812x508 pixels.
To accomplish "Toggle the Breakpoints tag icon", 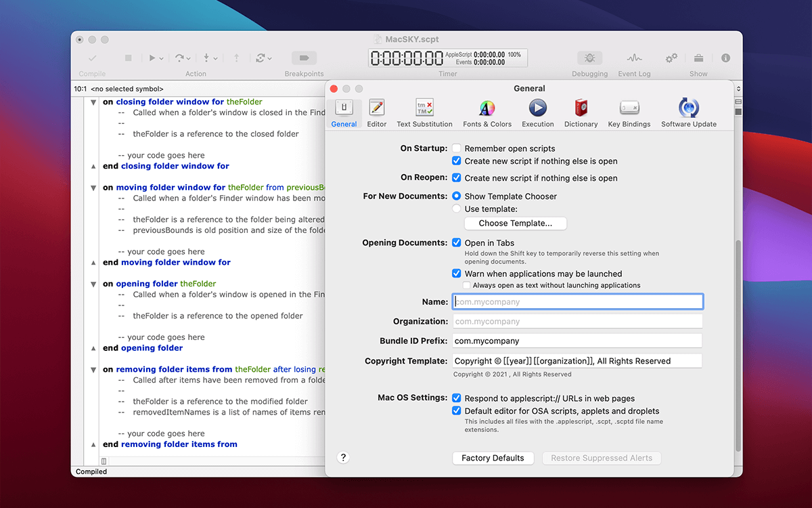I will click(x=304, y=58).
